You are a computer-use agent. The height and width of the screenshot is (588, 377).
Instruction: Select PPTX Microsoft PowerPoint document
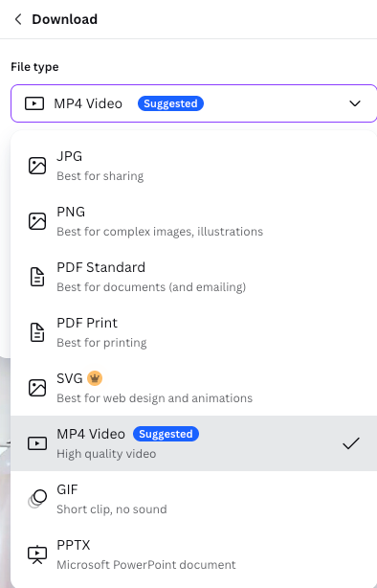[193, 554]
